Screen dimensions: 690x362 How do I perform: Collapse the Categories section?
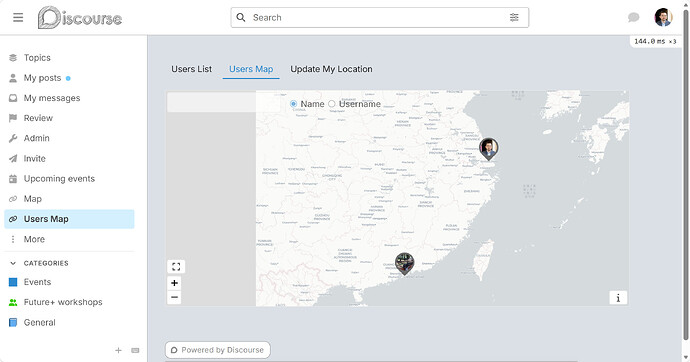coord(39,263)
